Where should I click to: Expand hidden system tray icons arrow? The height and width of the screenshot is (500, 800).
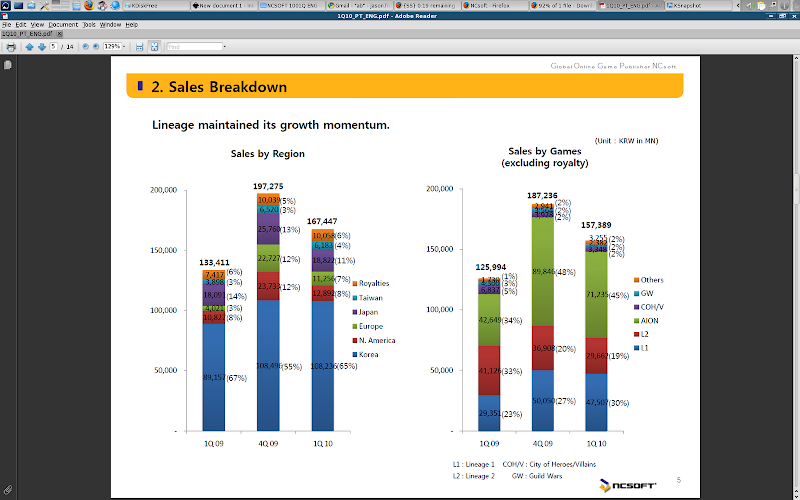click(738, 6)
